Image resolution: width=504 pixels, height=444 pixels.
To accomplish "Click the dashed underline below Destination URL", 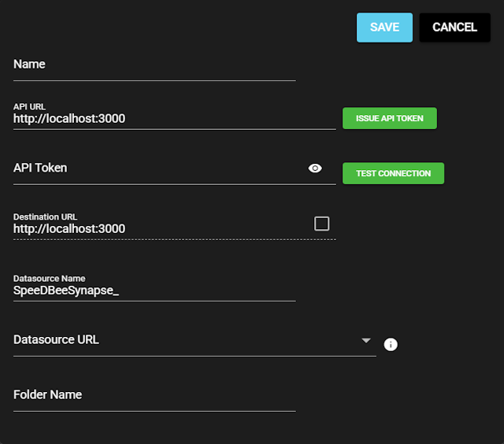I will [x=173, y=239].
